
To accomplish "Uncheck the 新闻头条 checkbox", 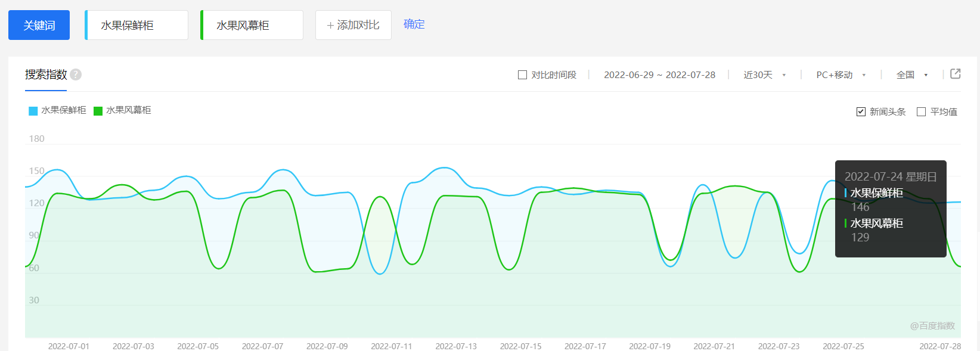I will click(x=861, y=112).
